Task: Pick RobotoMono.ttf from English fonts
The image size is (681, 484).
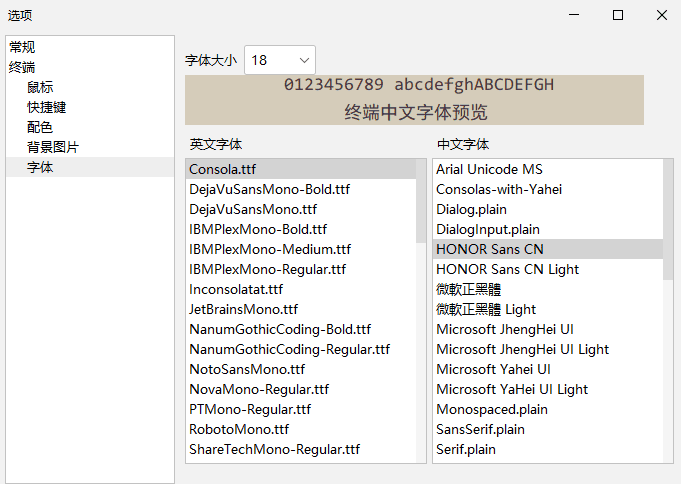Action: click(301, 429)
